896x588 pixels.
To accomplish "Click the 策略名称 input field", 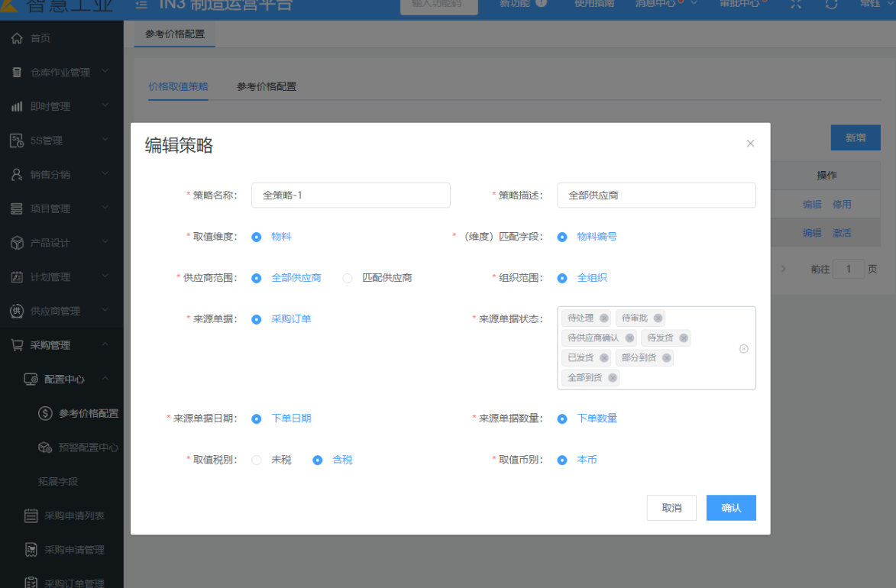I will 351,195.
